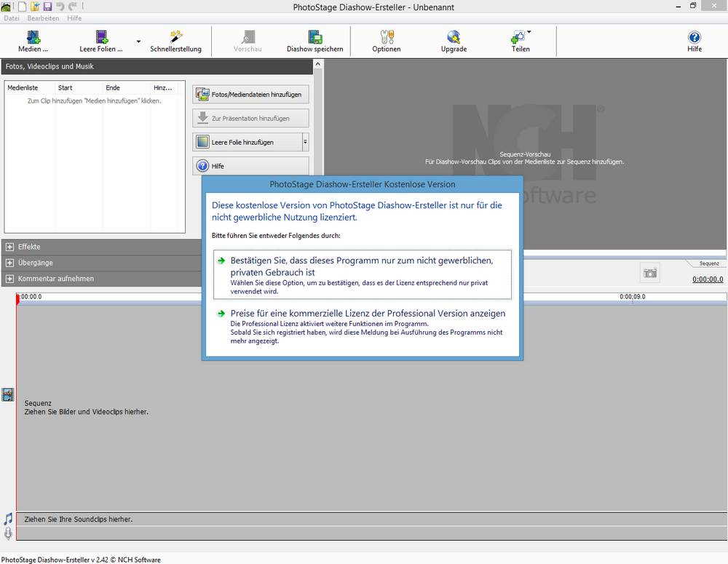Click the camera snapshot icon

[649, 273]
